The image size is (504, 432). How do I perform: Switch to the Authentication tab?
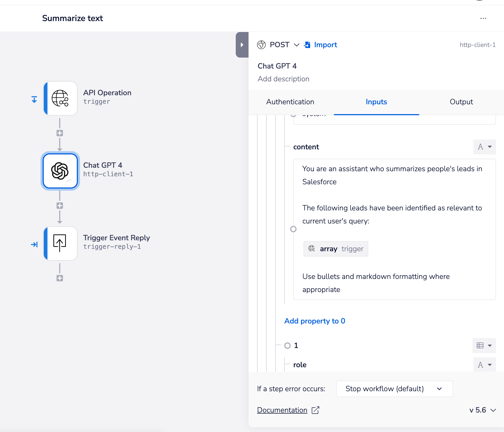(x=290, y=102)
